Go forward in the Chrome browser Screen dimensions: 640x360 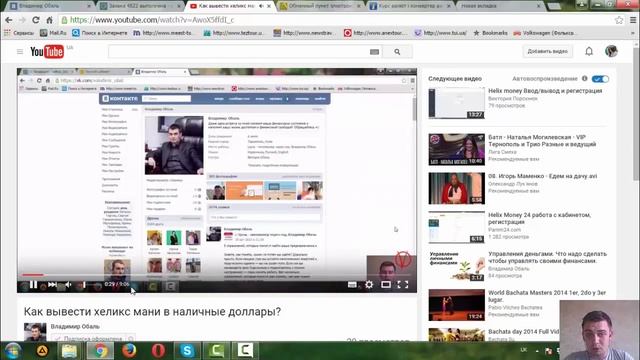coord(22,20)
